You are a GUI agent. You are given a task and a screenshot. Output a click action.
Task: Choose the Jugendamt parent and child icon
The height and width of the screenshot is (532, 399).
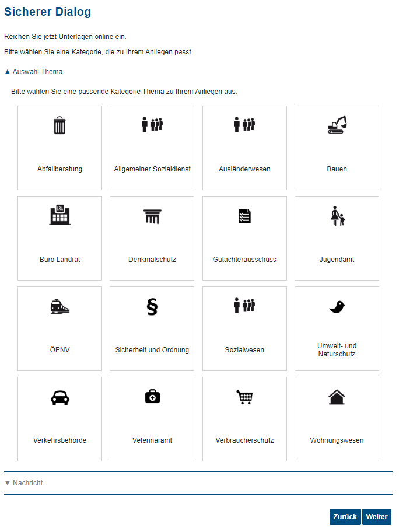coord(338,216)
